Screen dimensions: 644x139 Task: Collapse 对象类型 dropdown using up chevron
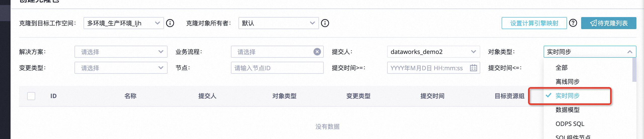pos(630,52)
